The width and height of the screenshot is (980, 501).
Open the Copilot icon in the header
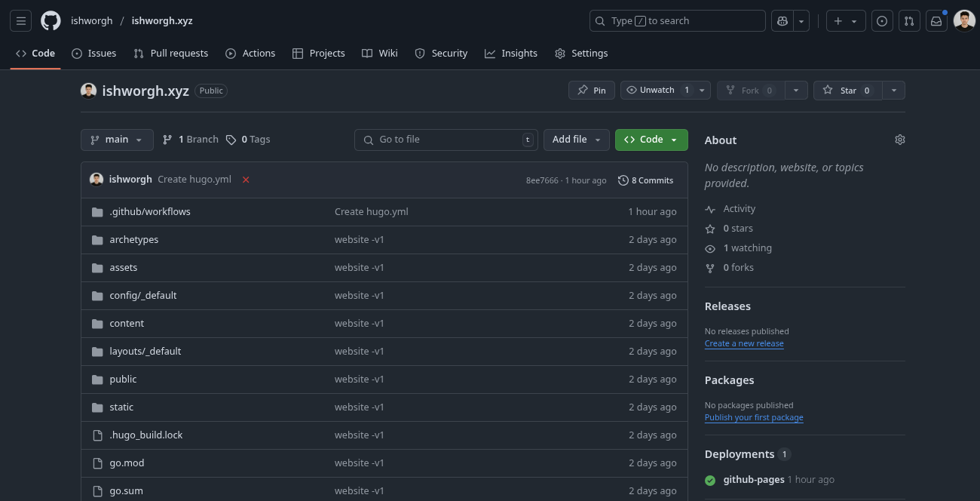tap(782, 20)
